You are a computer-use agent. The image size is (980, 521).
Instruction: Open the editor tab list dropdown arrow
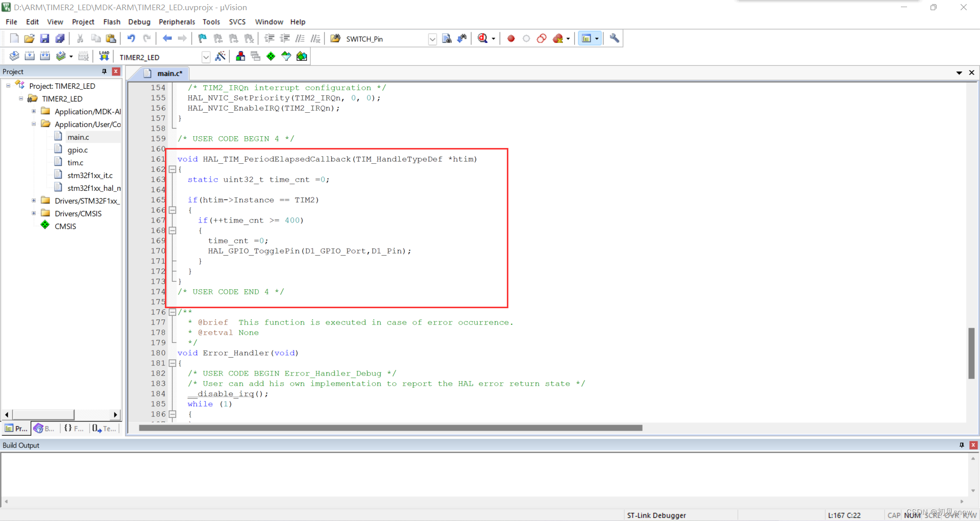click(x=959, y=73)
